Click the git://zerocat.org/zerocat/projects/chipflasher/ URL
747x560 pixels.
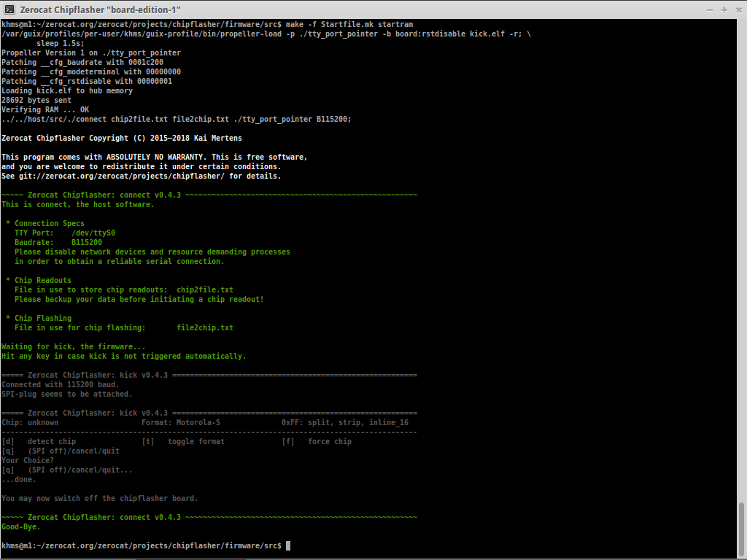tap(122, 176)
